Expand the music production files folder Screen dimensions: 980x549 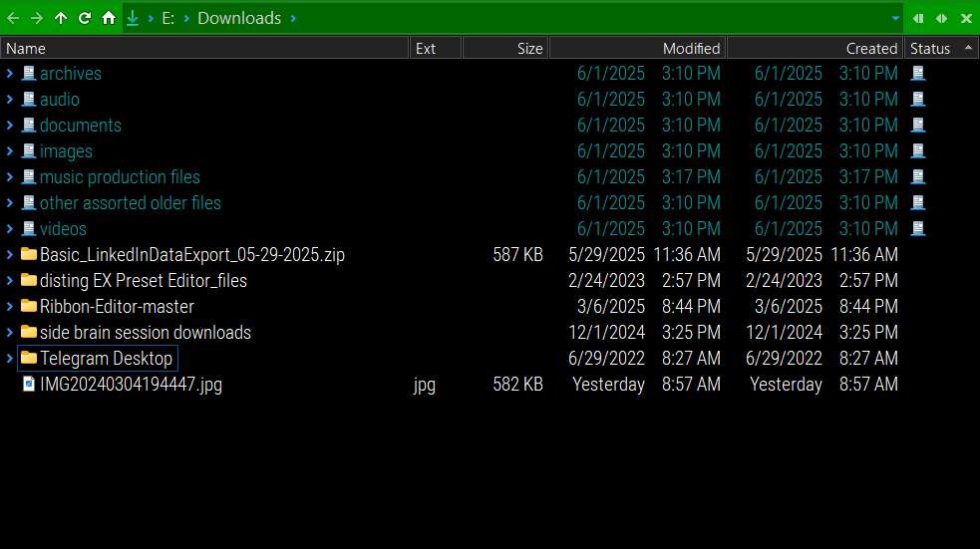click(x=10, y=177)
